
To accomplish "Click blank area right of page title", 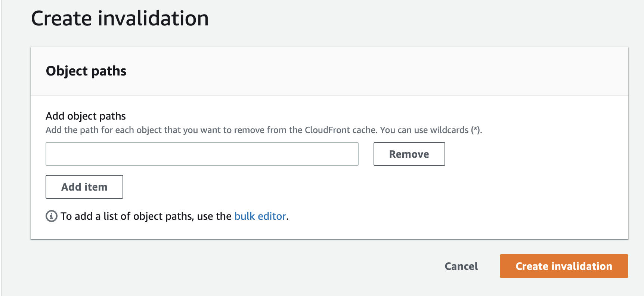I will point(411,18).
